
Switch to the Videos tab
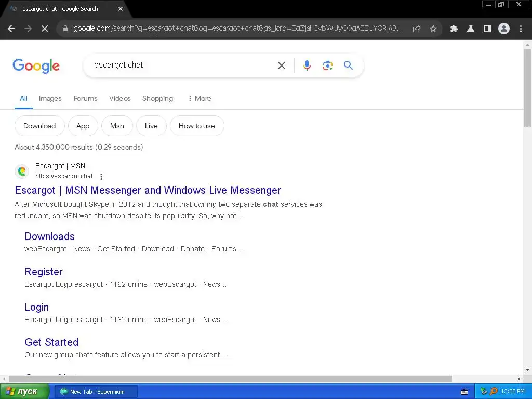tap(120, 98)
